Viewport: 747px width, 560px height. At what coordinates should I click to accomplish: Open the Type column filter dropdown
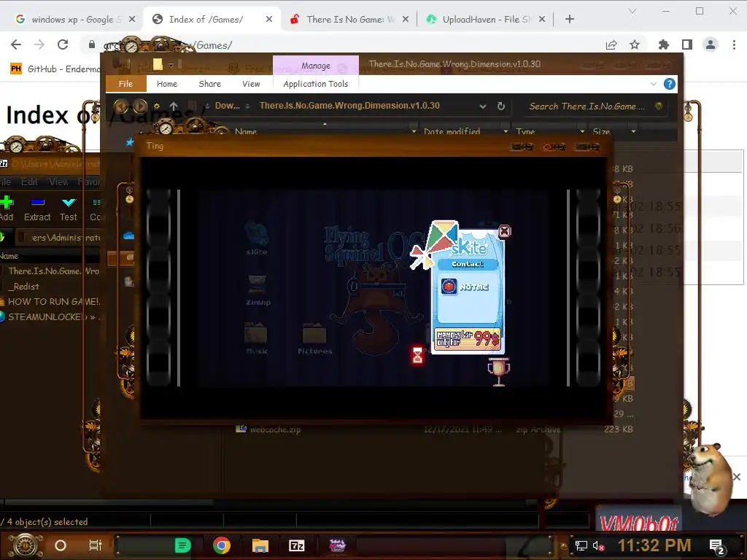(581, 131)
